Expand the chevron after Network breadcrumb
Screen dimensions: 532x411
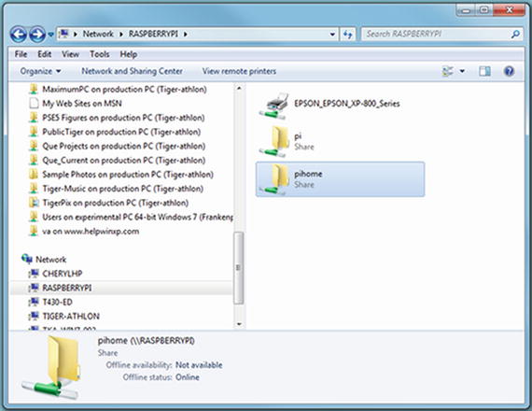pos(121,34)
